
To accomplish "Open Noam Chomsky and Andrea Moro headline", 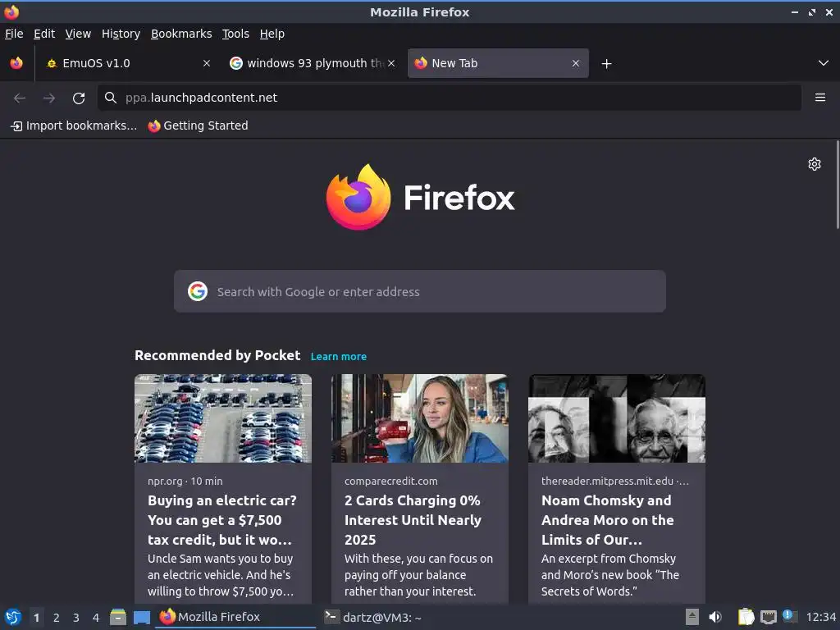I will [x=608, y=519].
